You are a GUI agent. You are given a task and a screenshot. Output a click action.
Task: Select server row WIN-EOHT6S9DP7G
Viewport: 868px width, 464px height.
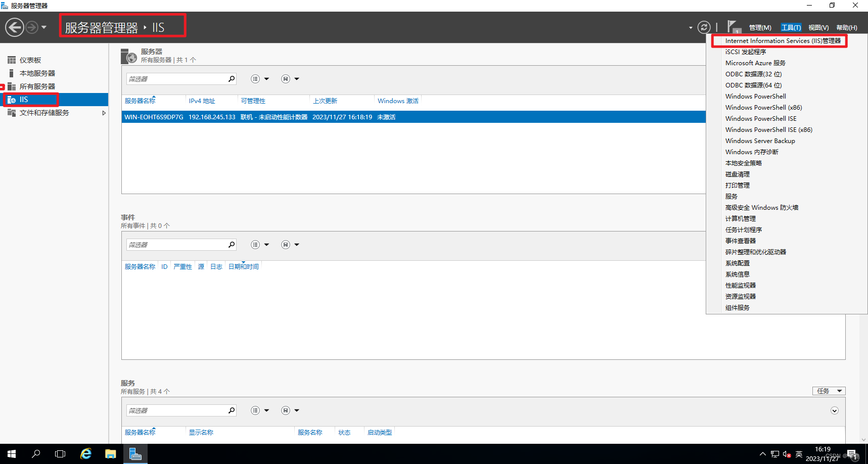414,117
